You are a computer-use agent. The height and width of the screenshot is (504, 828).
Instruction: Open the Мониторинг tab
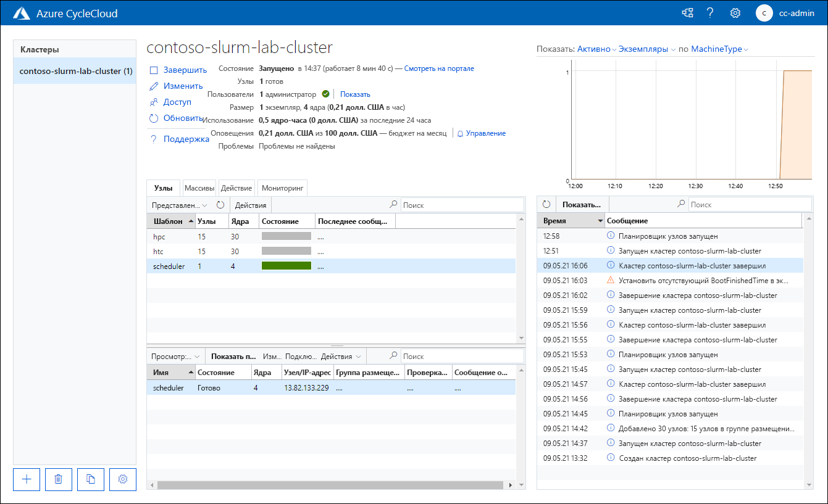tap(282, 188)
